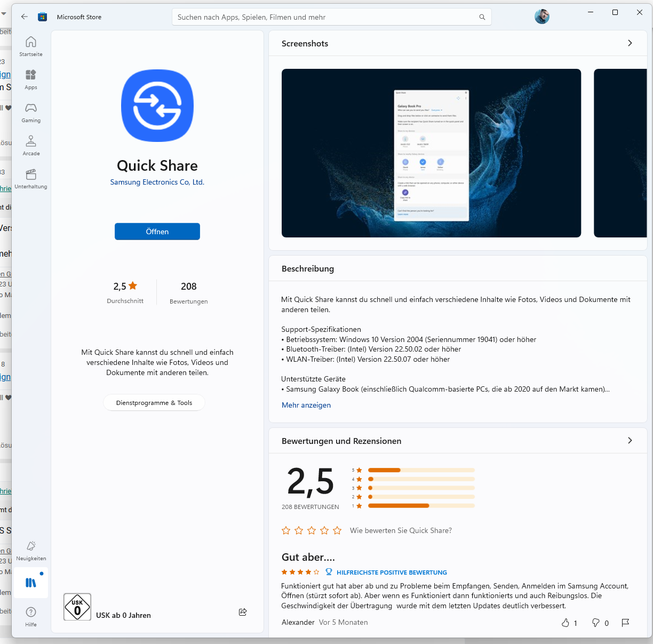653x644 pixels.
Task: Click reviewer name Alexander
Action: point(298,623)
